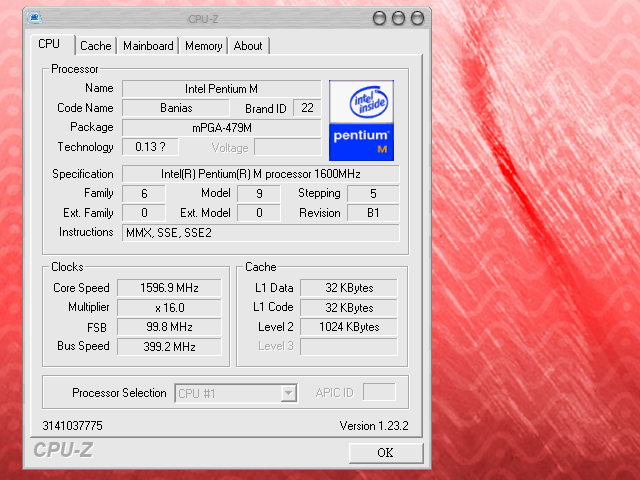The height and width of the screenshot is (480, 640).
Task: Click the Level 2 value 1024 KBytes
Action: pos(349,327)
